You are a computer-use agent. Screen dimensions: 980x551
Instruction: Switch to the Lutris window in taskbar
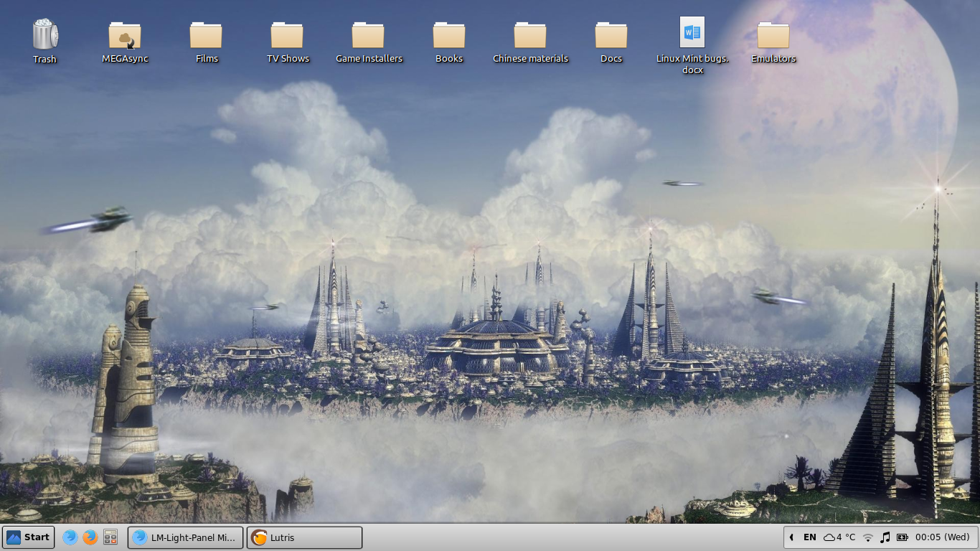[305, 537]
